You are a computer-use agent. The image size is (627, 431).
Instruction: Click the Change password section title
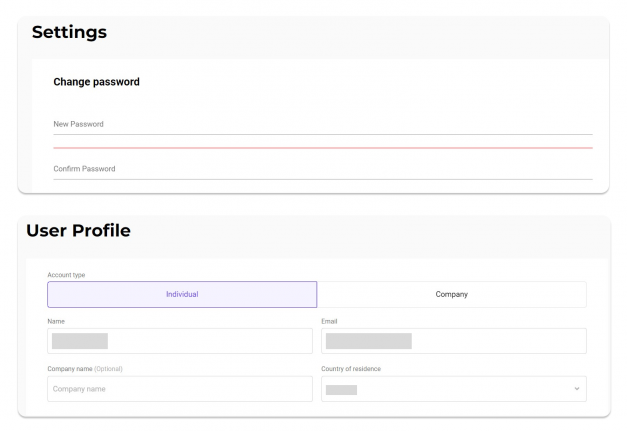pyautogui.click(x=96, y=82)
